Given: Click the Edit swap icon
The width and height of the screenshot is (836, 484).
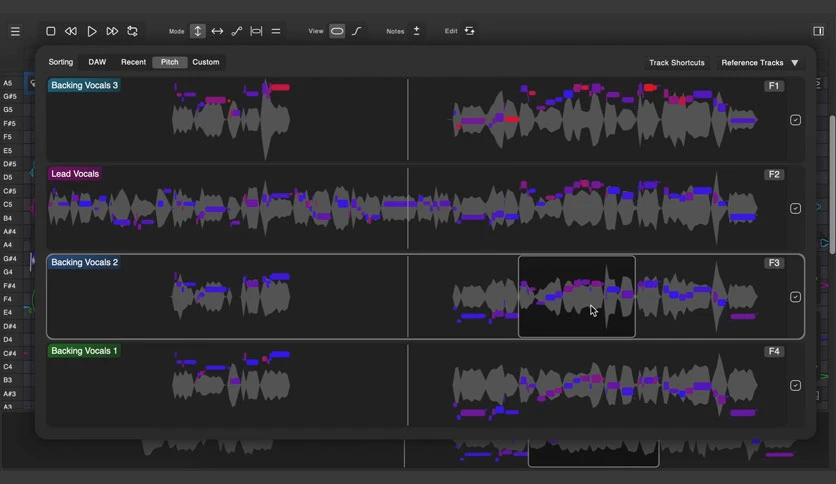Looking at the screenshot, I should point(469,31).
